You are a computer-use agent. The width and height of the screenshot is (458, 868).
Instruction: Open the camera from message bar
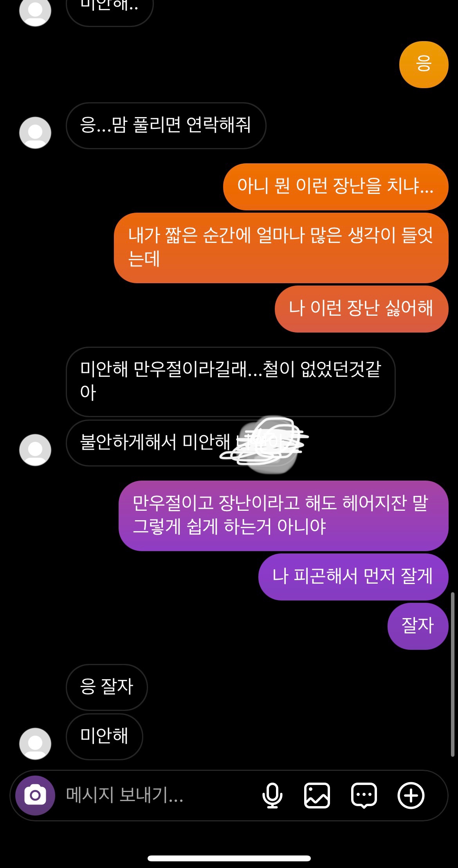(35, 795)
